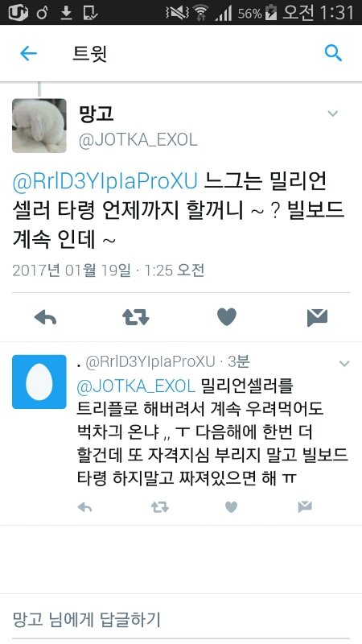Send main tweet via direct message icon
Screen dimensions: 362x644
coord(317,317)
